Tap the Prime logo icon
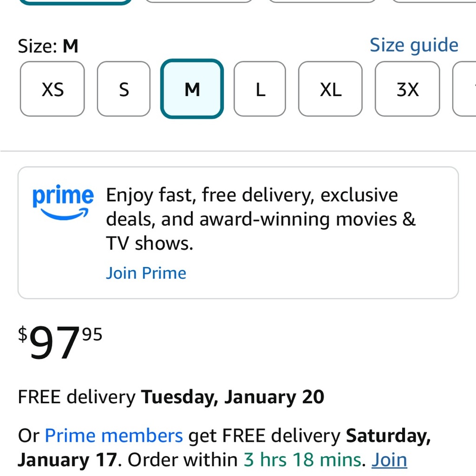This screenshot has width=476, height=476. coord(63,202)
